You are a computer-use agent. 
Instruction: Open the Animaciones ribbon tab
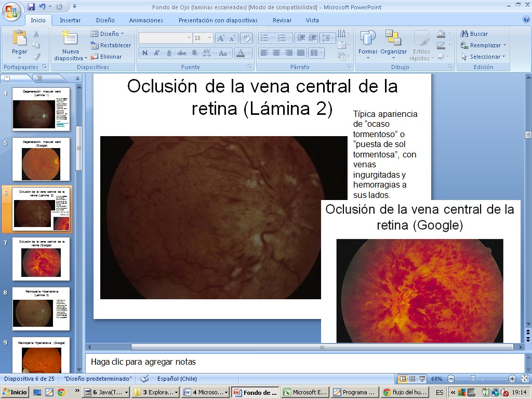tap(146, 20)
